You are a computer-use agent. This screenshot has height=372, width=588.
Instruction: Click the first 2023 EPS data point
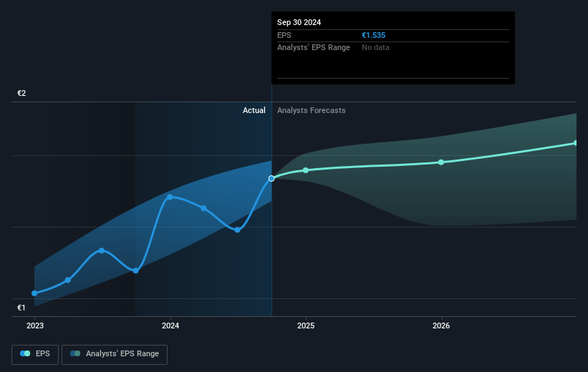coord(34,293)
